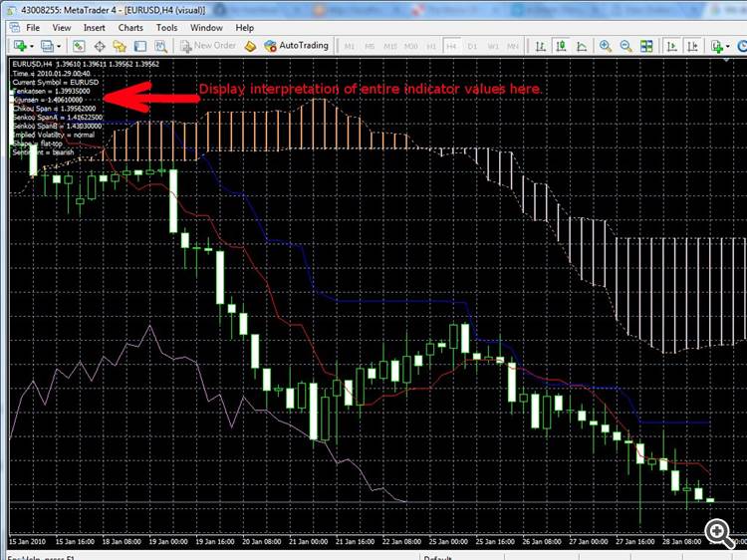Open the View menu

[x=62, y=28]
